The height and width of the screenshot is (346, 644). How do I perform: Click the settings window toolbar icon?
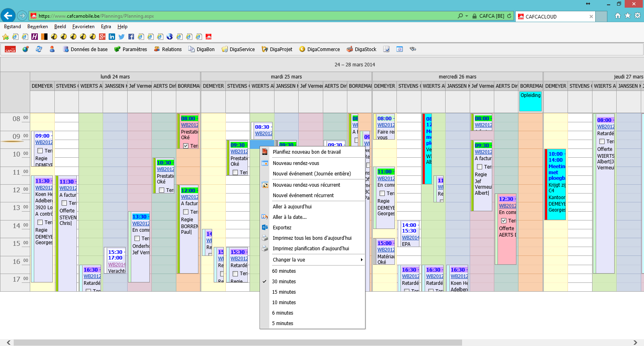coord(400,49)
